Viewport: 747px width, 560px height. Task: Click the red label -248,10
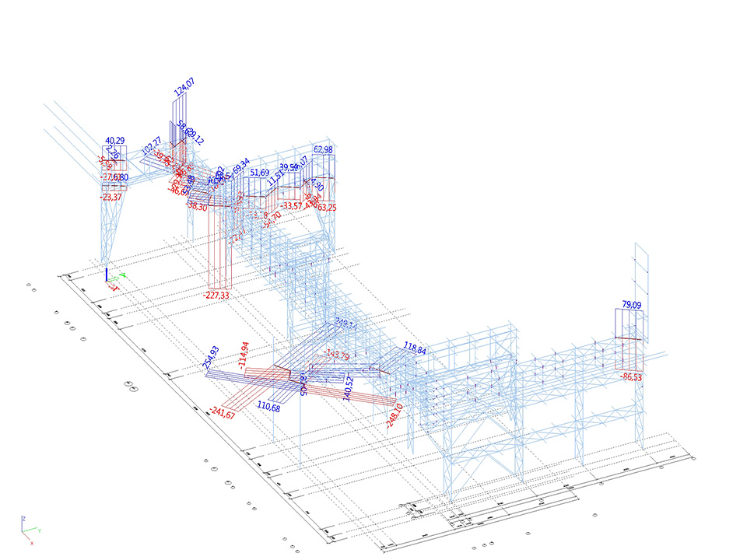pos(394,416)
